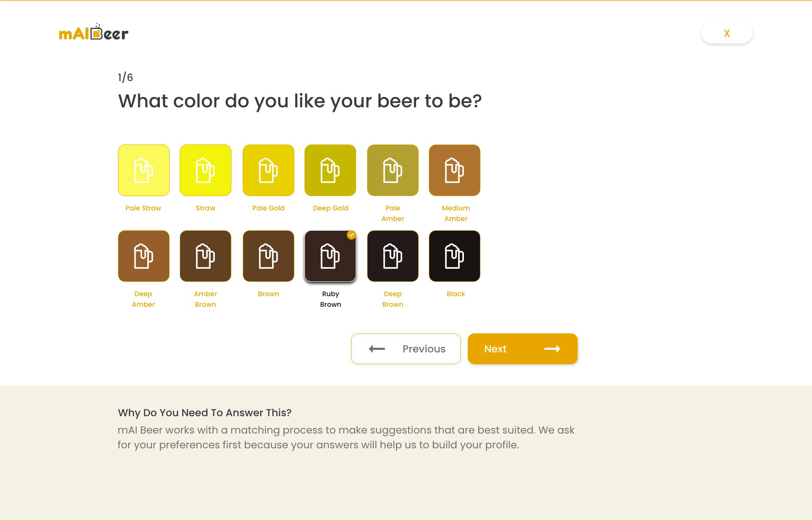Select the Medium Amber beer mug

tap(455, 170)
